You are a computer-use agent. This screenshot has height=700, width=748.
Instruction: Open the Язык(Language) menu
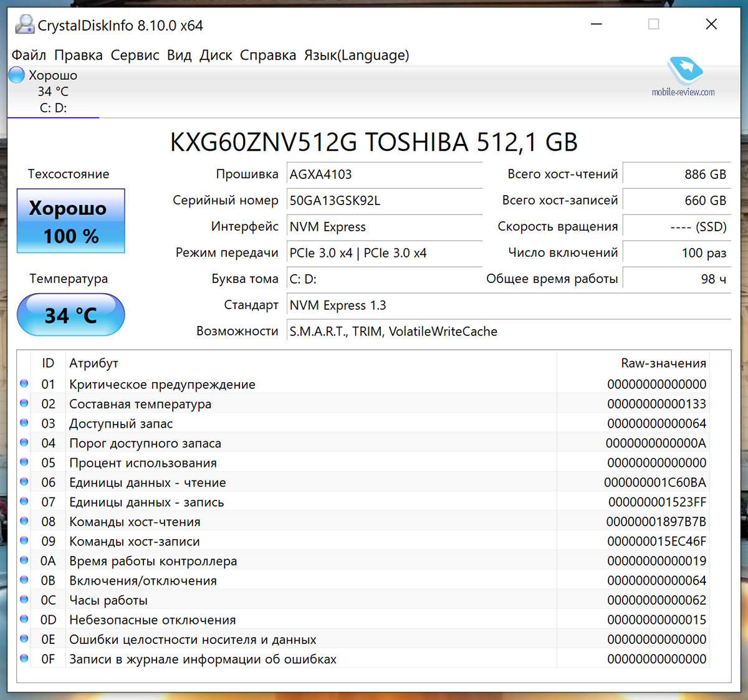[x=357, y=55]
